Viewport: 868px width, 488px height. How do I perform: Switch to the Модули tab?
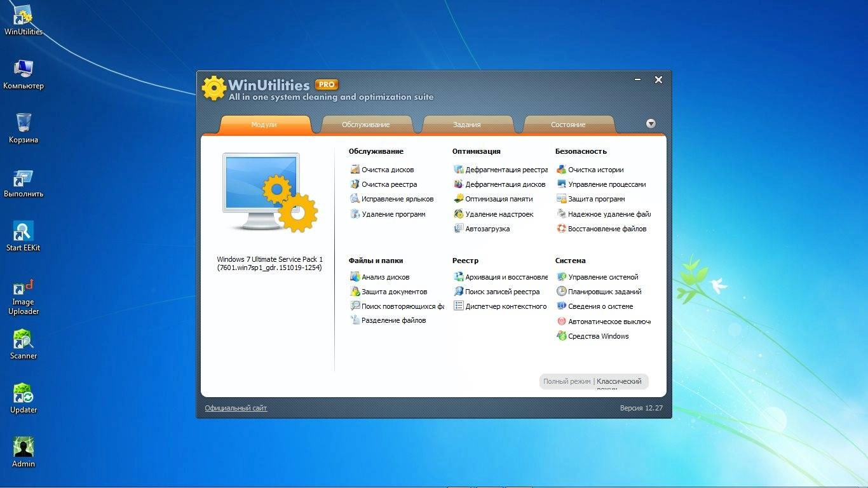[x=264, y=125]
